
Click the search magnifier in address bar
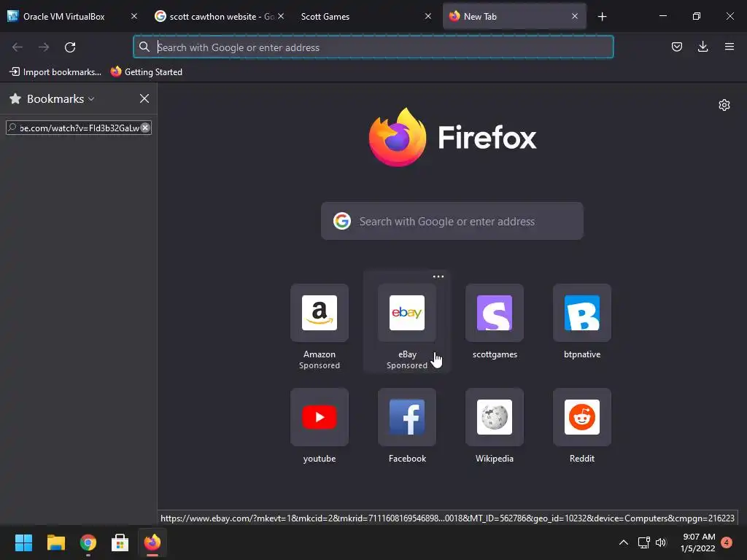point(144,47)
